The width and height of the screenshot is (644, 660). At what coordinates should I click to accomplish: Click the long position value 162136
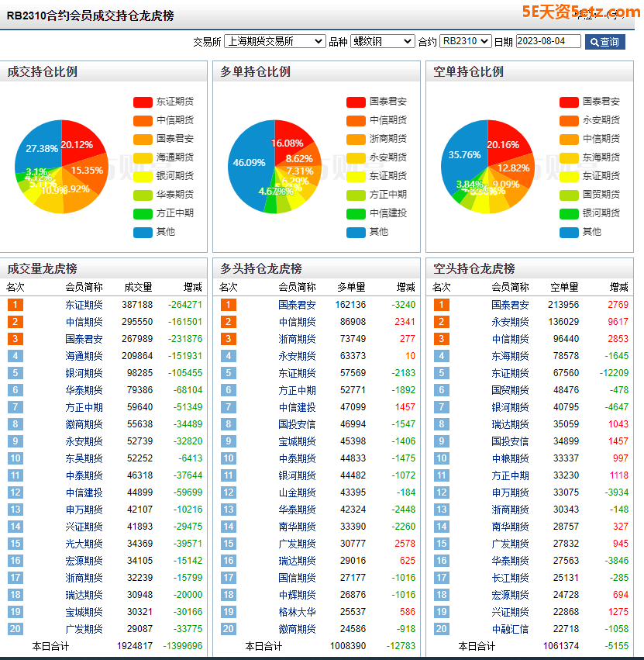[x=350, y=305]
